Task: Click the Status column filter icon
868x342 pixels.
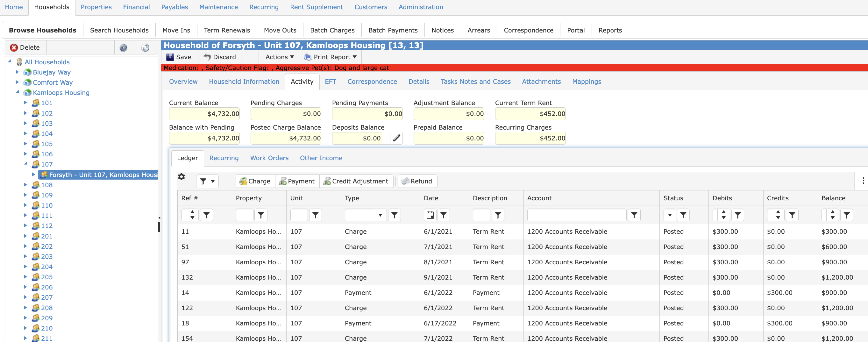Action: tap(683, 215)
